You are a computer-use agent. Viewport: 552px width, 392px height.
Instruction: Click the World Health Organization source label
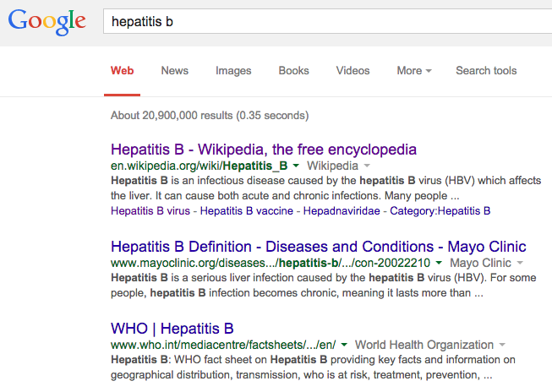tap(424, 345)
